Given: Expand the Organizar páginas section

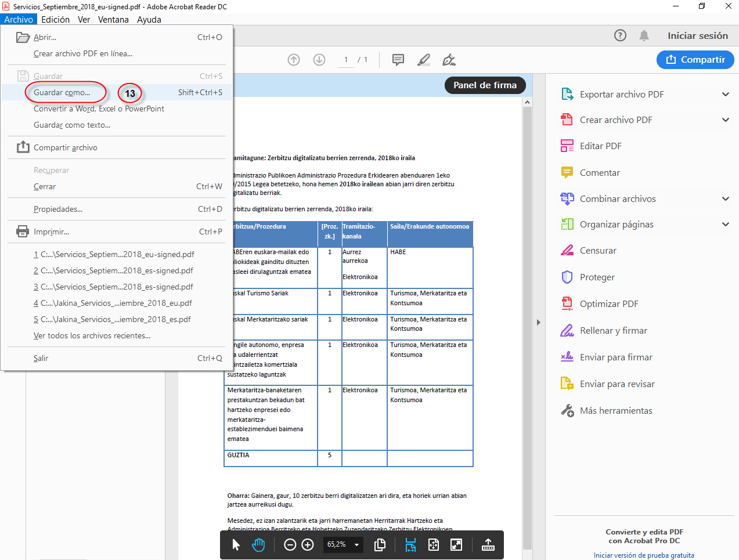Looking at the screenshot, I should [x=725, y=224].
